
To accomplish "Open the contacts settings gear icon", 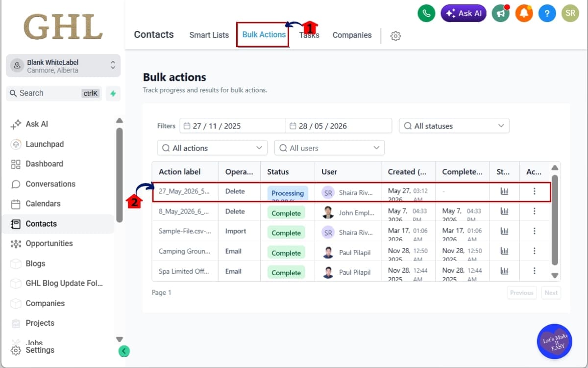I will [396, 36].
